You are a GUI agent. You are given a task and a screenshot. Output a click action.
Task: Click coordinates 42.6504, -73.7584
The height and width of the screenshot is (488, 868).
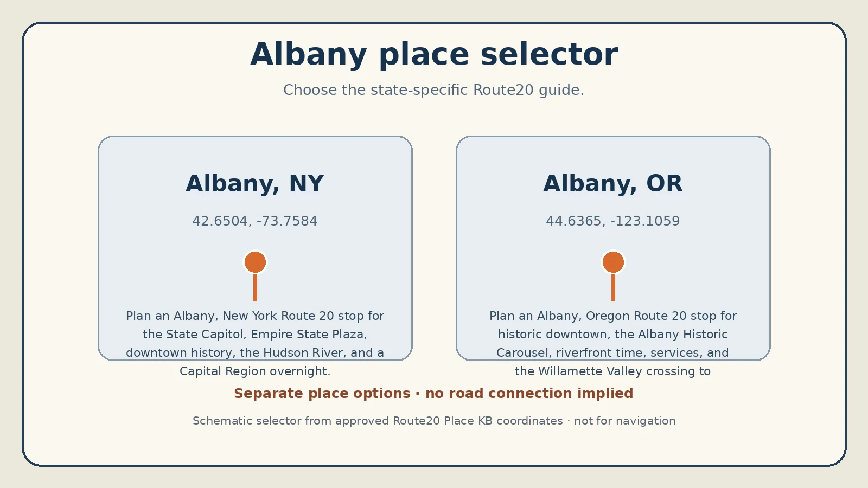(255, 221)
